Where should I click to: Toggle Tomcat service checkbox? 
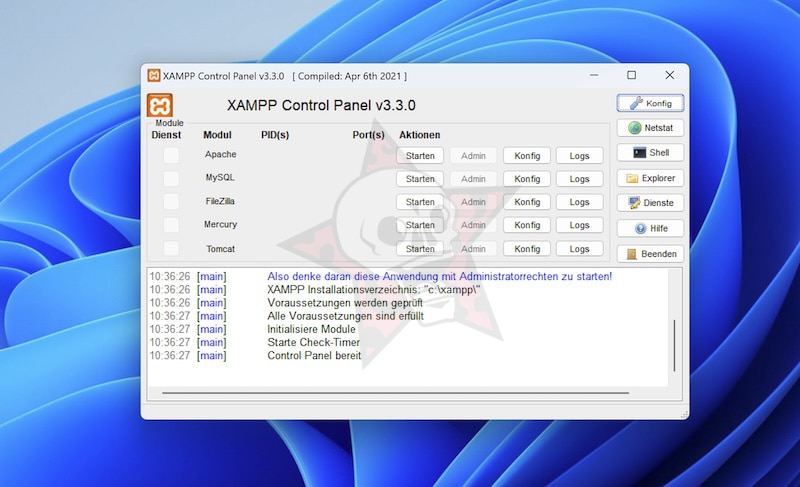click(x=171, y=248)
